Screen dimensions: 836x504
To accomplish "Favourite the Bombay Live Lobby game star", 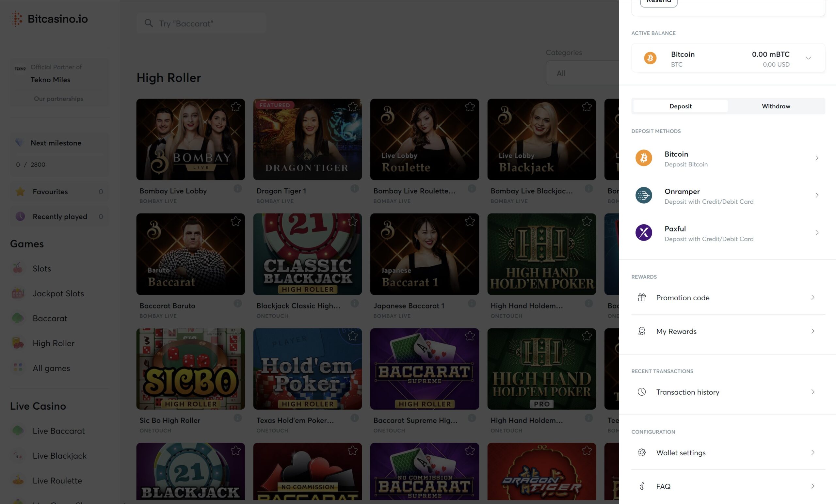I will 236,107.
